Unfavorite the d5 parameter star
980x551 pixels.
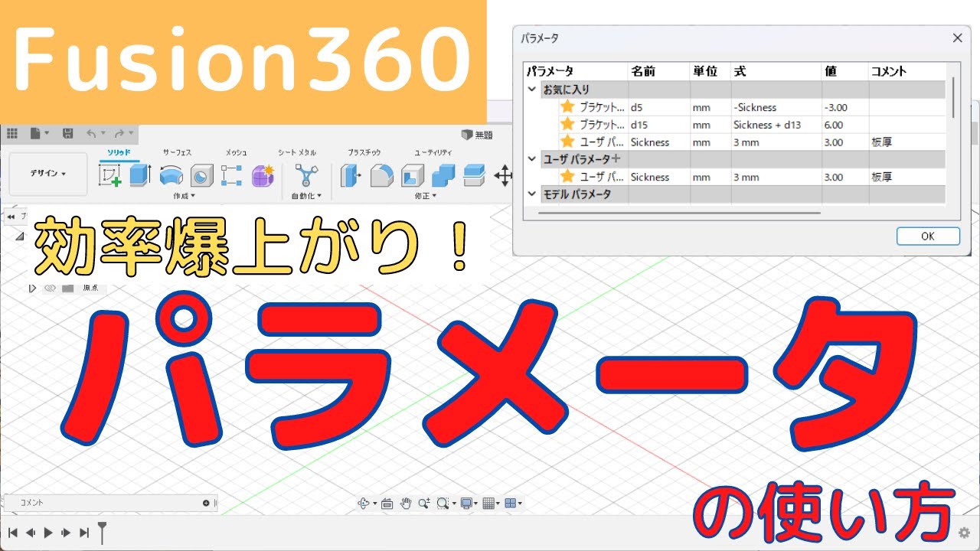tap(567, 107)
